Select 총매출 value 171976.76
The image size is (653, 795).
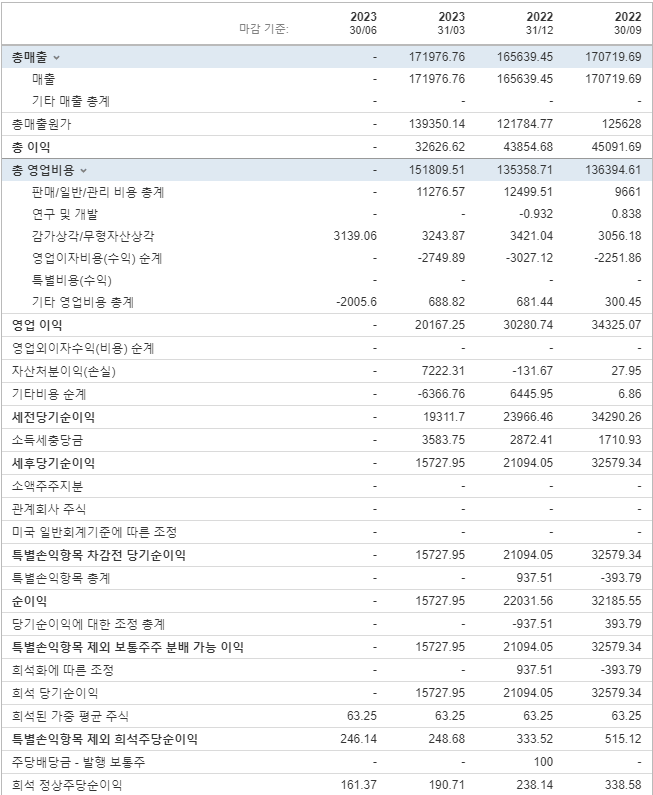pyautogui.click(x=437, y=57)
